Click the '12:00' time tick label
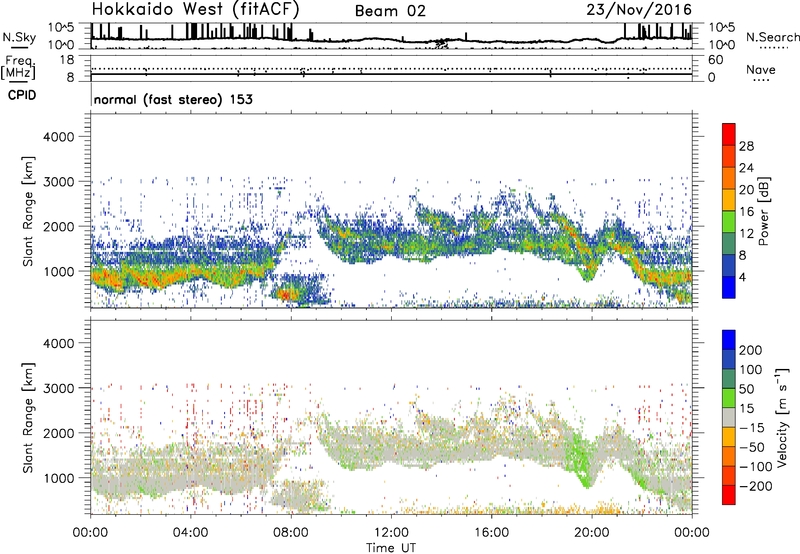Image resolution: width=800 pixels, height=554 pixels. pos(391,533)
